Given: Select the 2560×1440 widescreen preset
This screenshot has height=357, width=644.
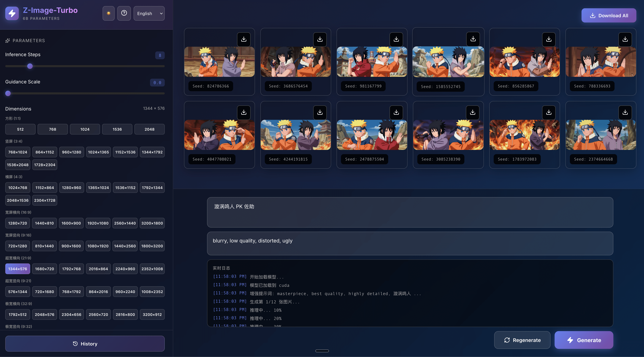Looking at the screenshot, I should point(125,223).
